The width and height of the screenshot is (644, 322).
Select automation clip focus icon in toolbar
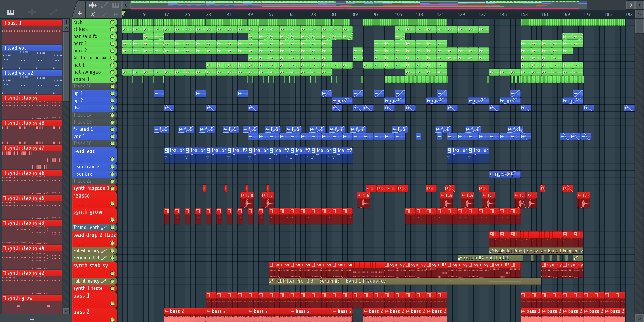104,5
